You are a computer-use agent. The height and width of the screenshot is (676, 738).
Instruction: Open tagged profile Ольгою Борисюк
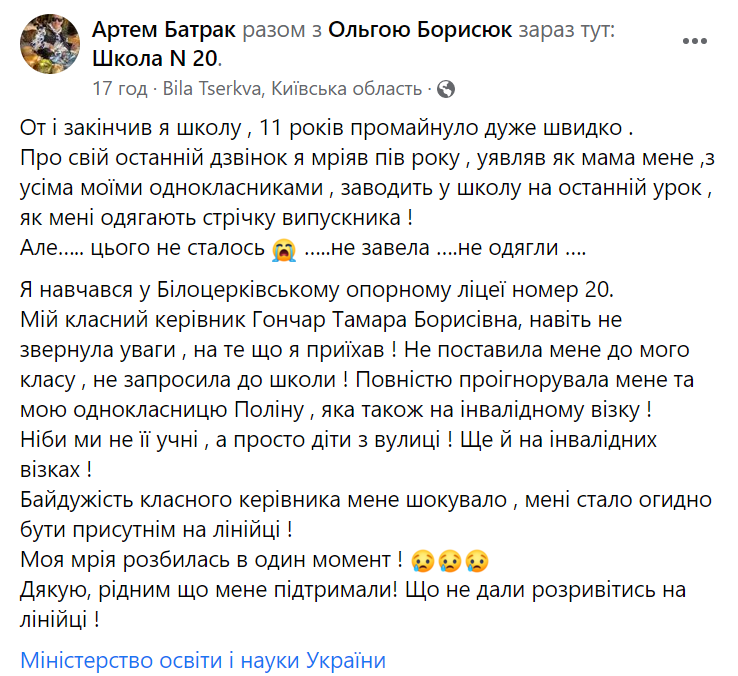tap(420, 30)
